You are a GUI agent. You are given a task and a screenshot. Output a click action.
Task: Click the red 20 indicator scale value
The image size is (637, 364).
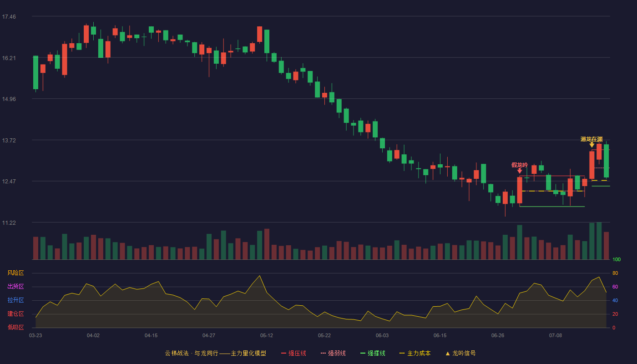pos(615,314)
